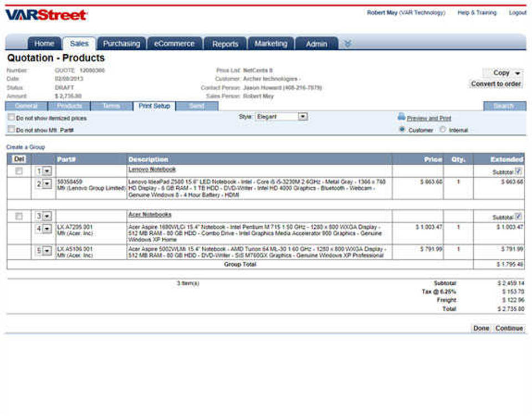Viewport: 532px width, 416px height.
Task: Open position dropdown for row 5
Action: (x=47, y=251)
